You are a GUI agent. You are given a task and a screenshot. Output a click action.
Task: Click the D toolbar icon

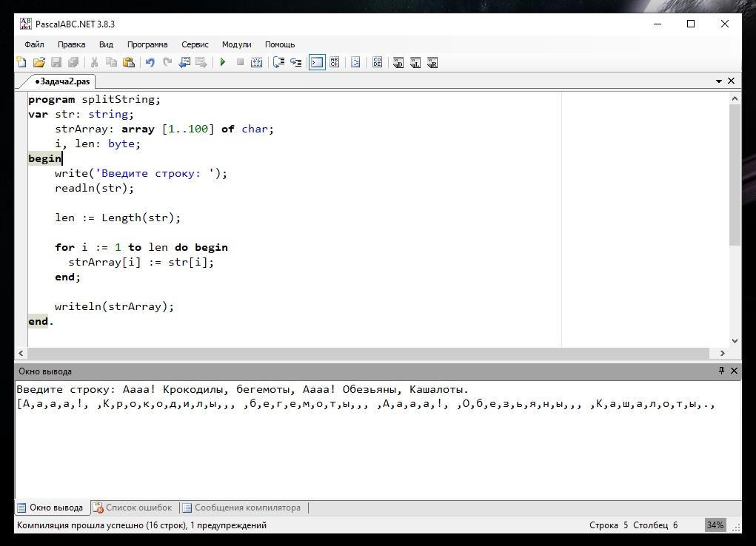[398, 63]
